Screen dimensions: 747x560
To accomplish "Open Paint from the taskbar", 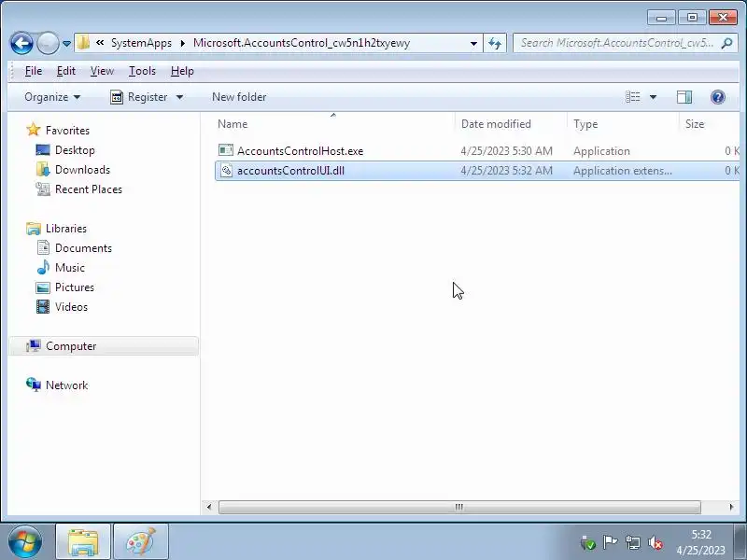I will (x=141, y=542).
